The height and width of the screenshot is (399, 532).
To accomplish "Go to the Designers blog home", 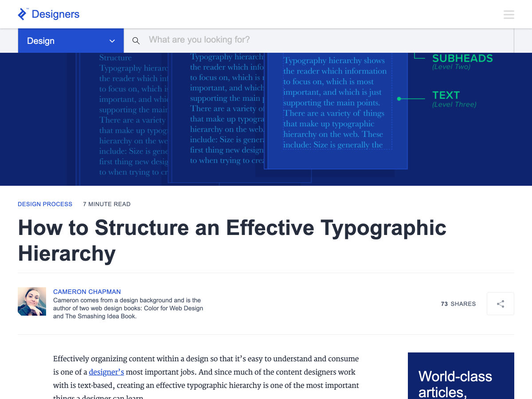I will click(55, 14).
